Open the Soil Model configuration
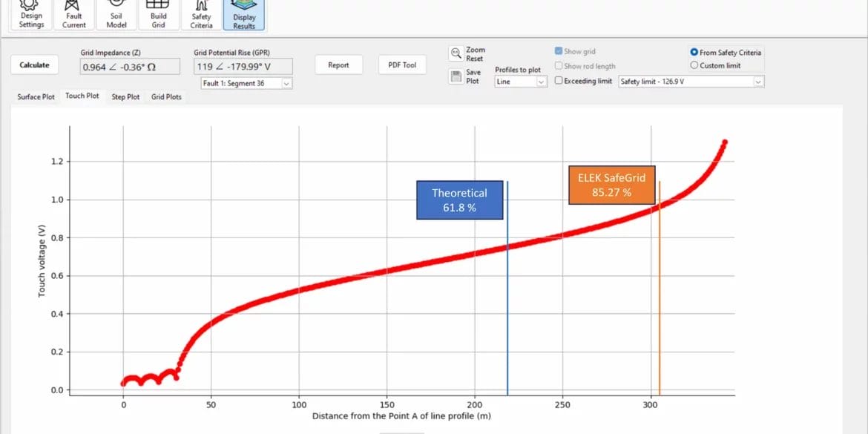The width and height of the screenshot is (868, 434). pyautogui.click(x=116, y=13)
